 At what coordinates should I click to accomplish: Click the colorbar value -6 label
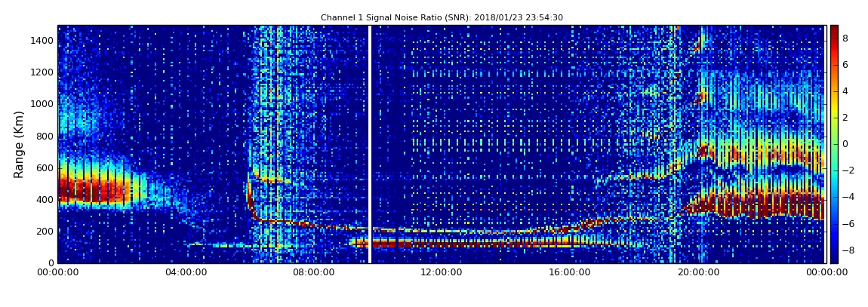coord(847,223)
